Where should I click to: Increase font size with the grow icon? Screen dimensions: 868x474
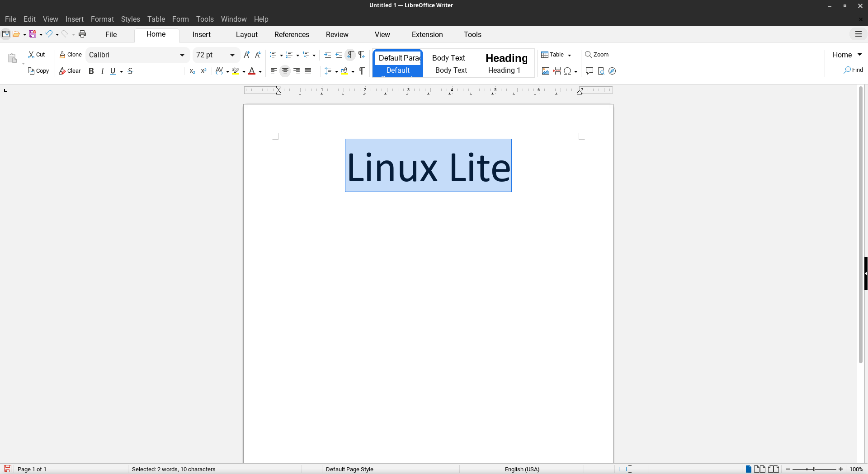pos(246,55)
